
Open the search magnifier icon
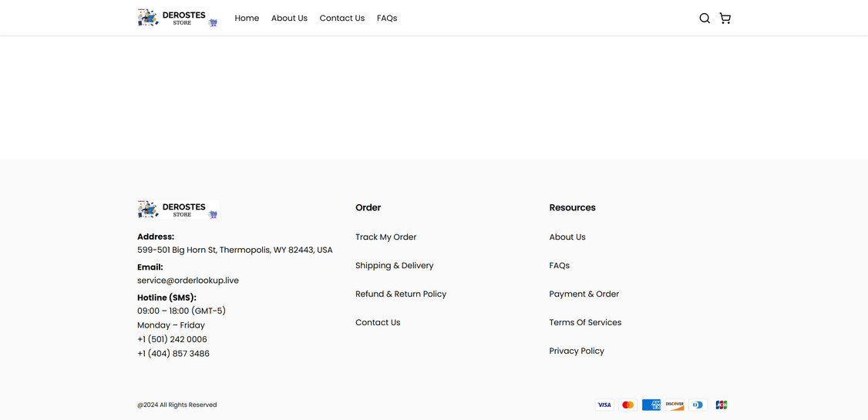click(704, 18)
